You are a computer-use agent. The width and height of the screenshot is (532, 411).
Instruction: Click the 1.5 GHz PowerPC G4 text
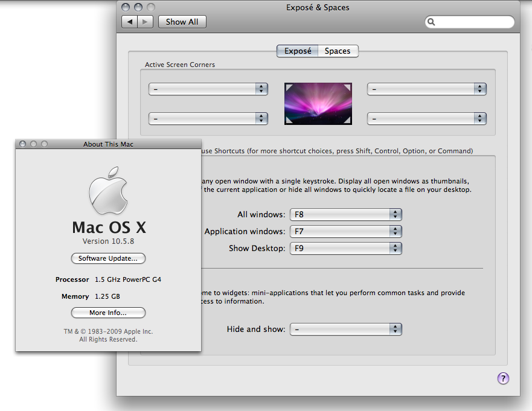coord(128,279)
